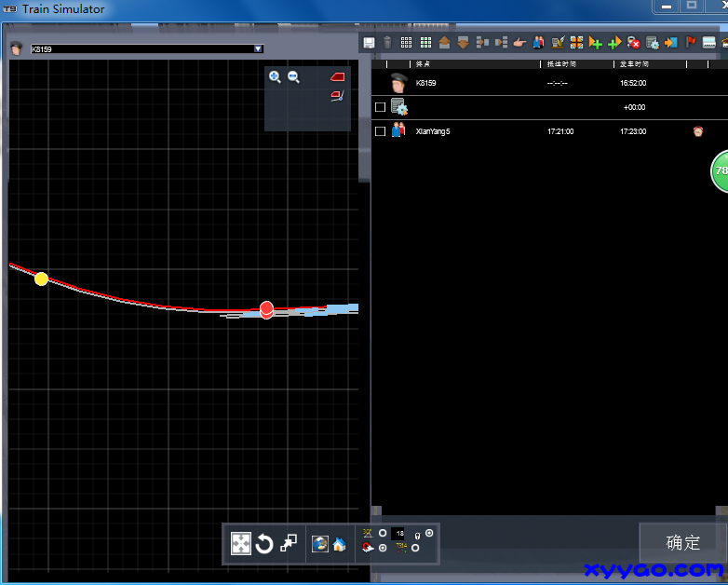Tick the checkbox on the +00:00 row
Screen dimensions: 728x585
[380, 107]
